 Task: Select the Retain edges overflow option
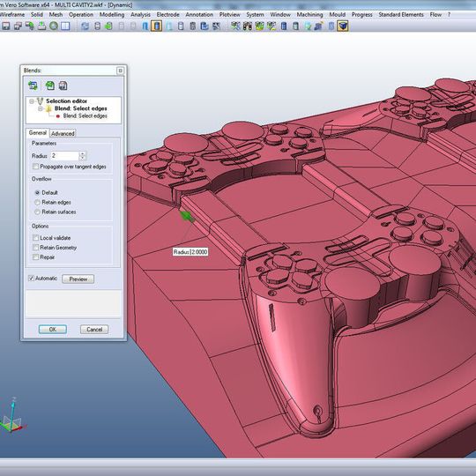click(x=37, y=202)
